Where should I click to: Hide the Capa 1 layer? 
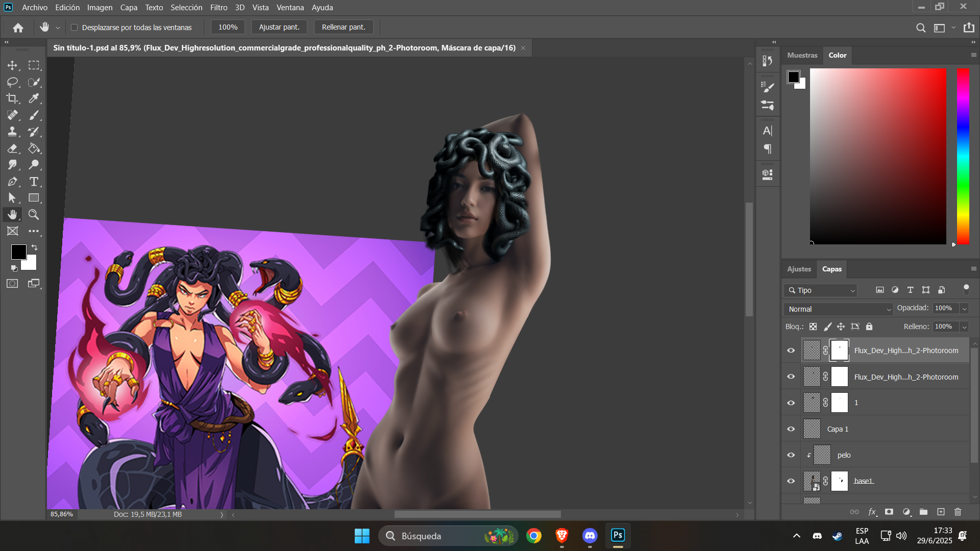point(791,429)
